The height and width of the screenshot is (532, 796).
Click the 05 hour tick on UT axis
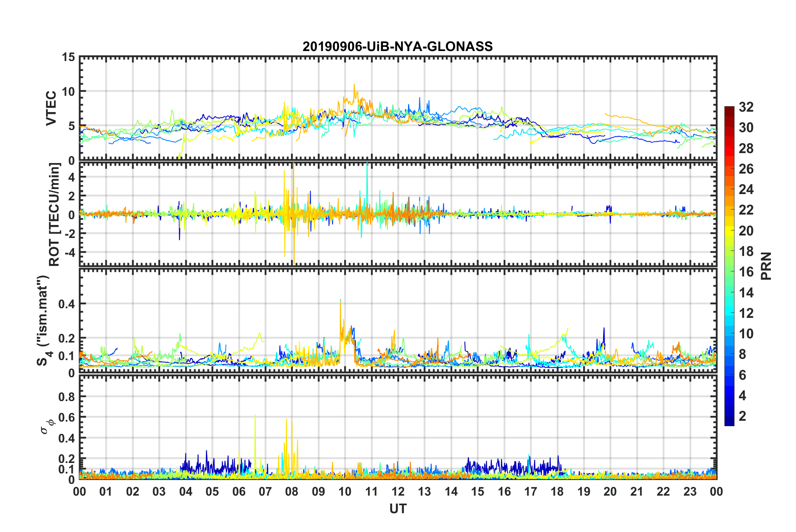coord(212,492)
